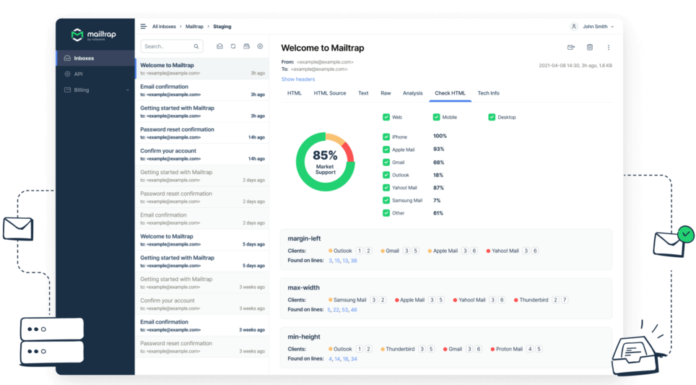
Task: Click line 34 link under min-height
Action: [354, 359]
